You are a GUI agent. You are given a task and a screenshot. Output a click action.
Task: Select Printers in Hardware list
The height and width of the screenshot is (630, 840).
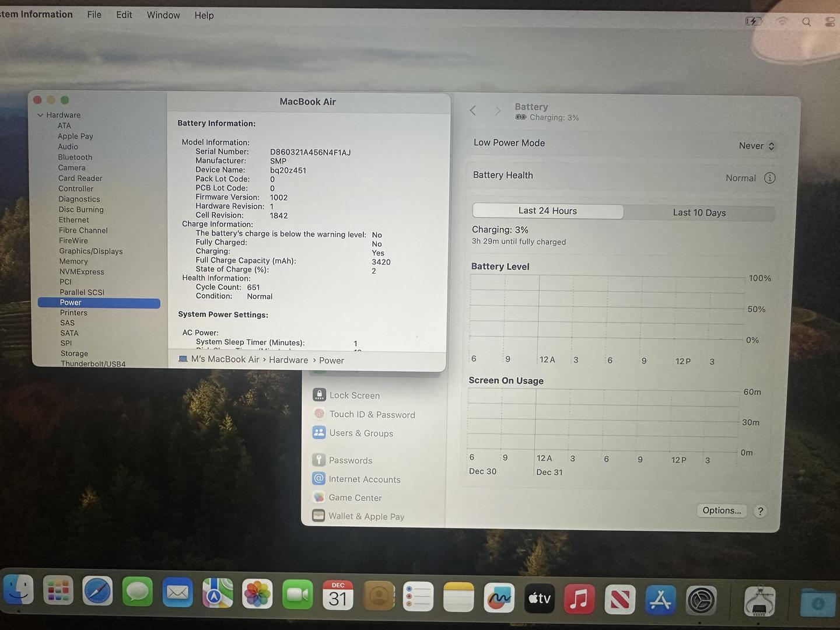coord(73,313)
